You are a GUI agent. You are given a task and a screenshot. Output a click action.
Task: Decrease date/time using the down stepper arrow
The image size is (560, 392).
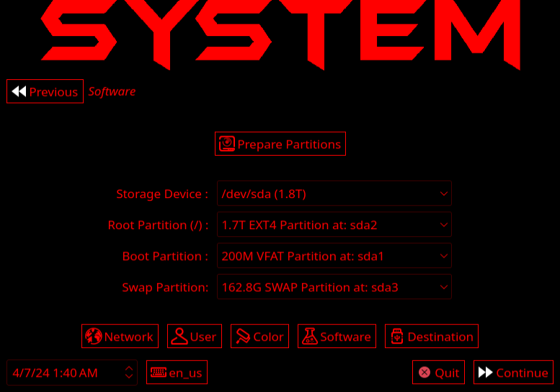pyautogui.click(x=129, y=377)
